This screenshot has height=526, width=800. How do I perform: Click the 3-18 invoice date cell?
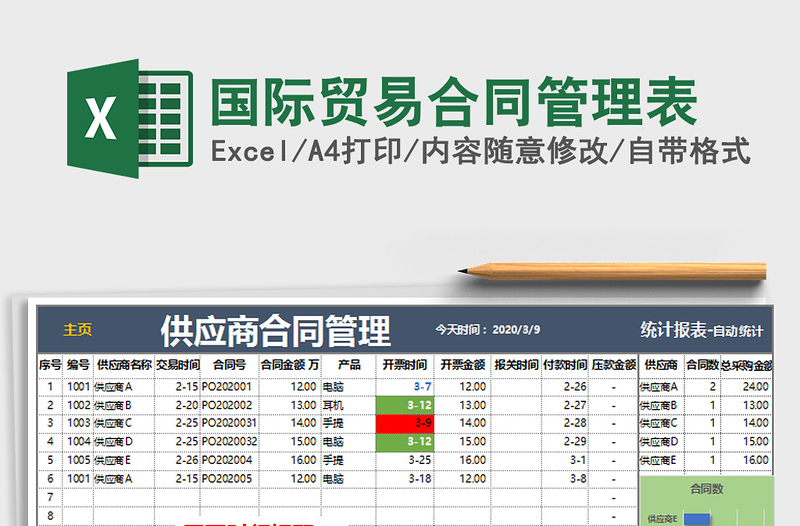tap(405, 479)
